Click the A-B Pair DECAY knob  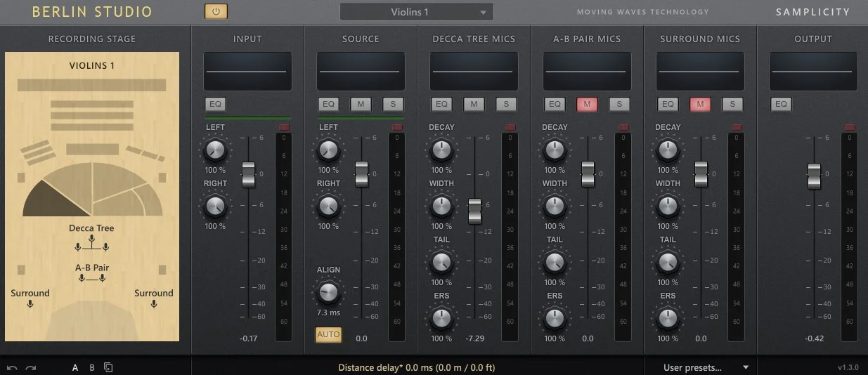(x=555, y=150)
